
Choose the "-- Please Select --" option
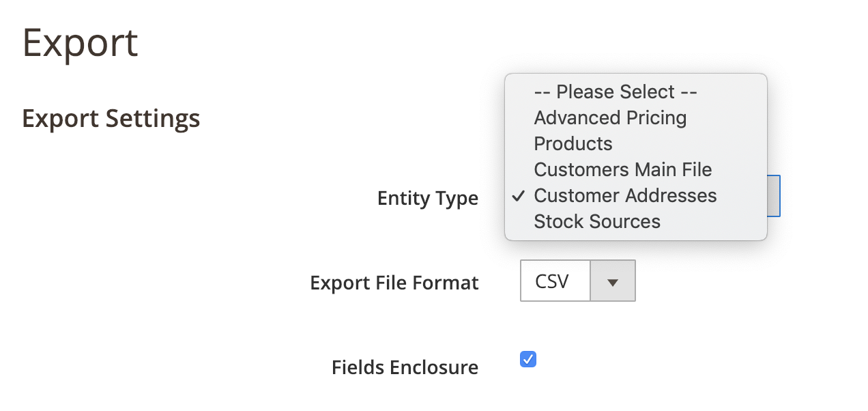pyautogui.click(x=615, y=92)
